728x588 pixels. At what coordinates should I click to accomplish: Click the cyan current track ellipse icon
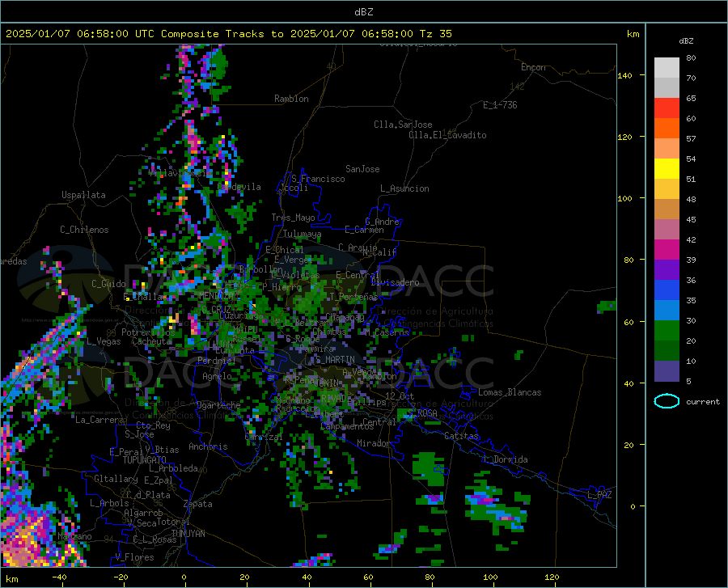tap(667, 401)
